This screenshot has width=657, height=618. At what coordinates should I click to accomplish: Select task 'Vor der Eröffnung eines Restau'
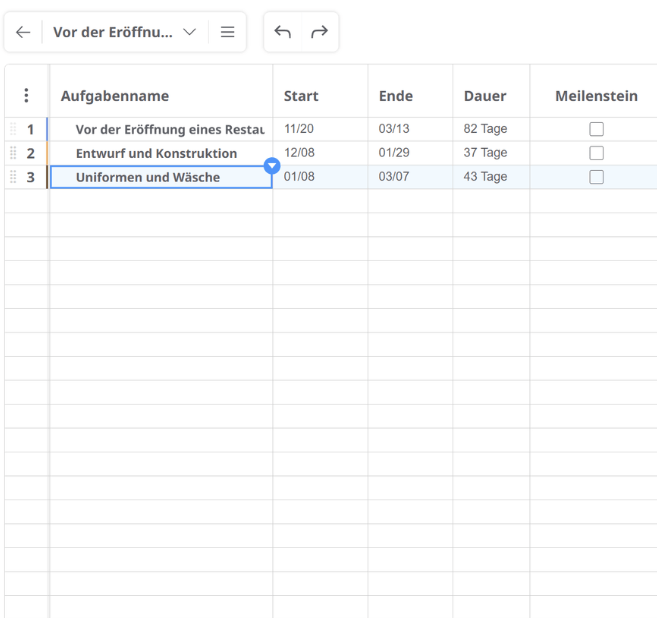tap(170, 129)
